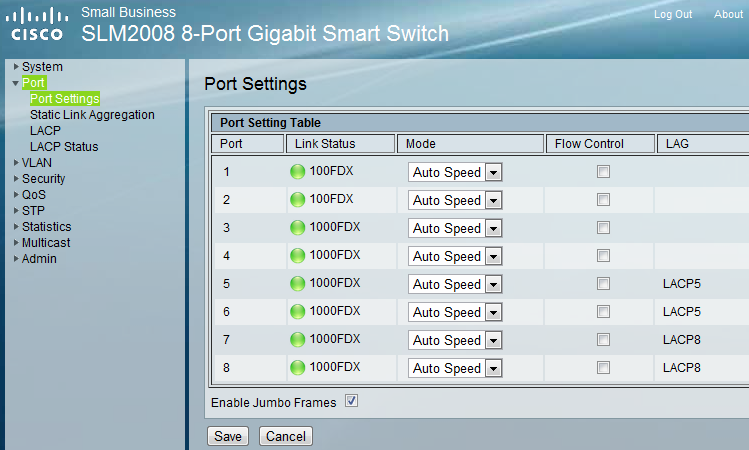Open Mode dropdown for port 2
The width and height of the screenshot is (749, 450).
(455, 200)
